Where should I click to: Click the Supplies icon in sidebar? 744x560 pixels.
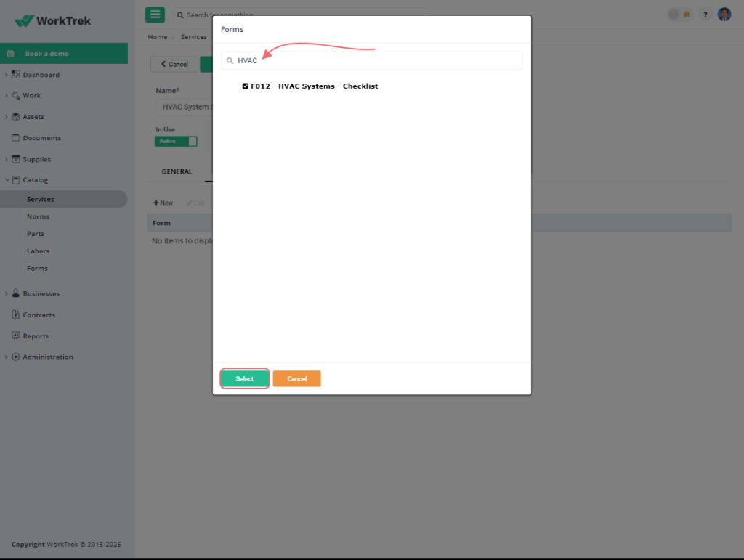coord(15,159)
